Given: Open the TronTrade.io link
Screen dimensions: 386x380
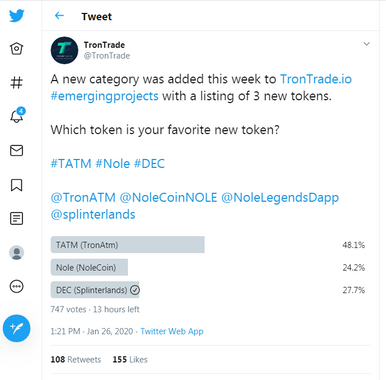Looking at the screenshot, I should [316, 79].
